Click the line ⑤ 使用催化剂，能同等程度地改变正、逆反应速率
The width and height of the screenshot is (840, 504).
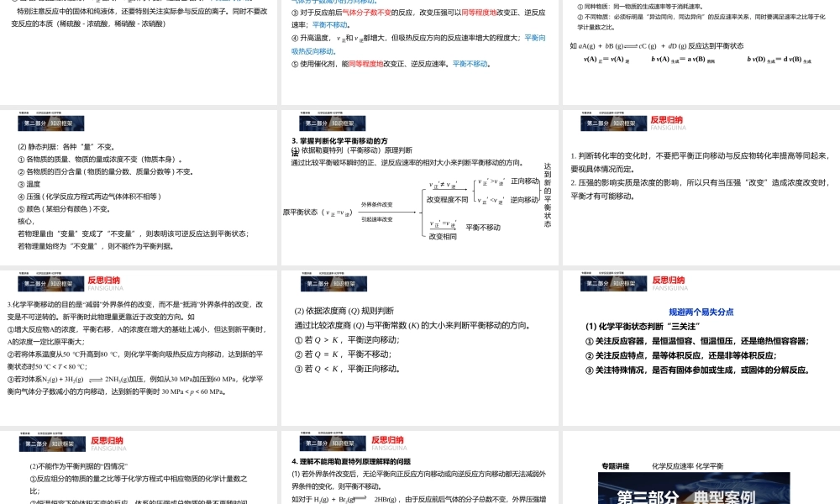[x=391, y=64]
